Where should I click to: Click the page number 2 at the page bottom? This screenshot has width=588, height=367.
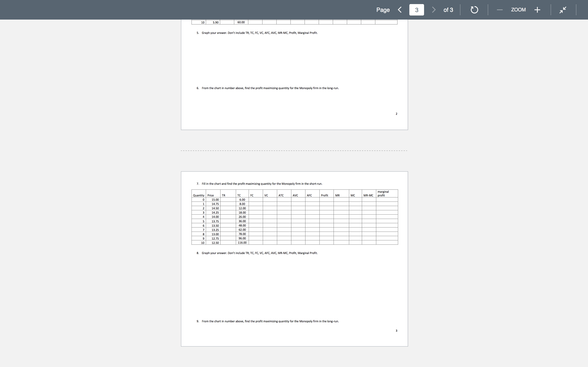[396, 114]
